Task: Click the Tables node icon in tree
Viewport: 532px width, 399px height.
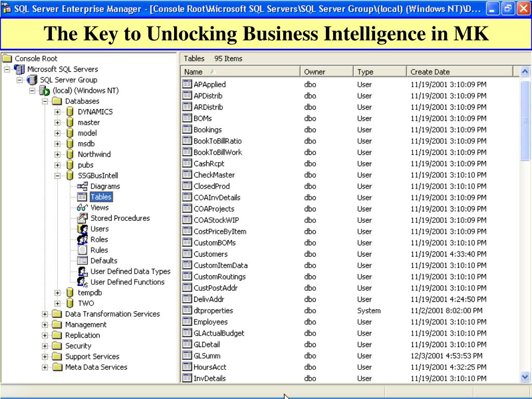Action: tap(82, 197)
